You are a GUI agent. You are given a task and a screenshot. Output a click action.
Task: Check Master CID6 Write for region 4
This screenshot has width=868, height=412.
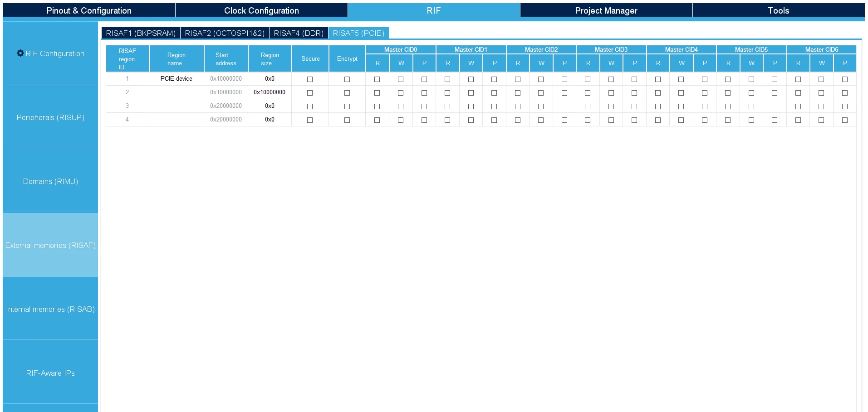point(821,120)
